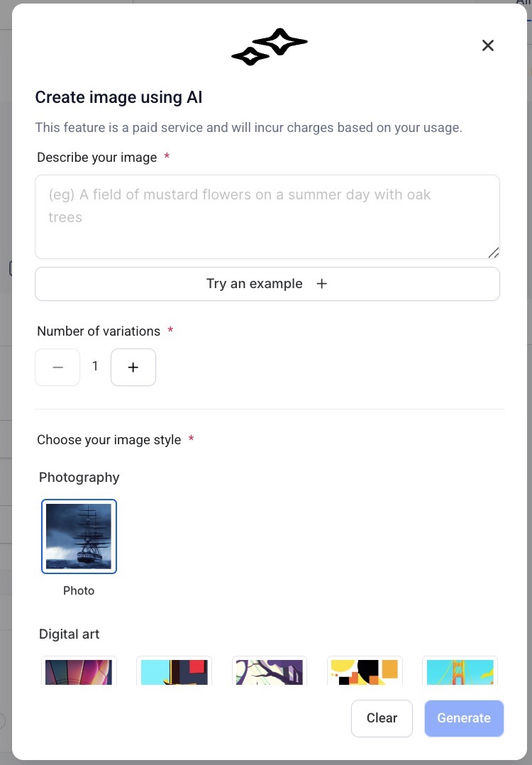Click the plus icon beside Try an example
Screen dimensions: 532x765
click(321, 284)
